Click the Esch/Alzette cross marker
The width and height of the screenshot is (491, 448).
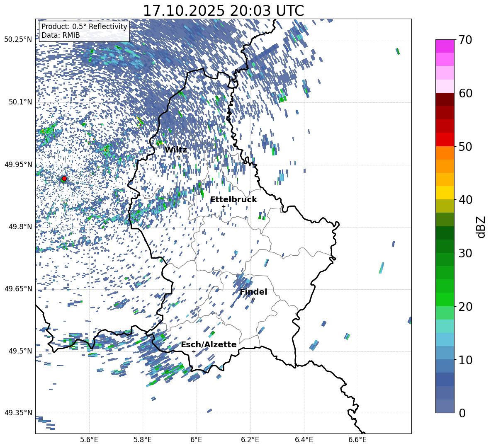(x=194, y=351)
